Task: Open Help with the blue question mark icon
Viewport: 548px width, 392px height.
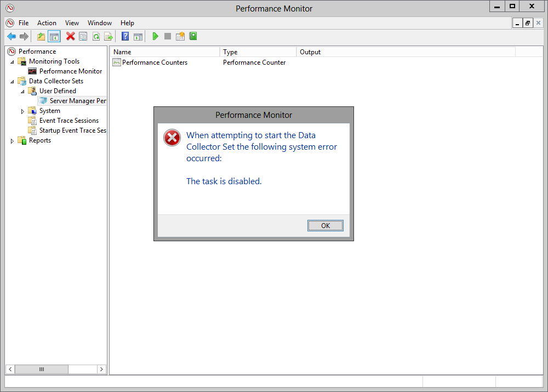Action: 125,36
